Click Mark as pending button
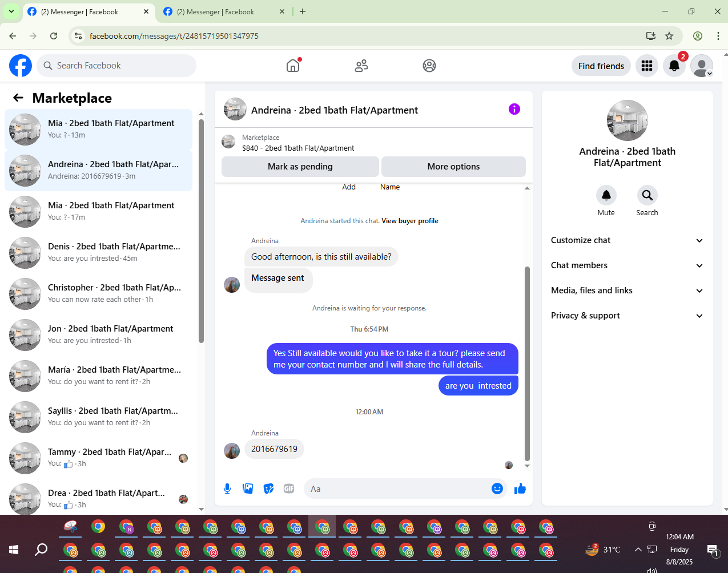Screen dimensions: 728x573 [x=300, y=167]
